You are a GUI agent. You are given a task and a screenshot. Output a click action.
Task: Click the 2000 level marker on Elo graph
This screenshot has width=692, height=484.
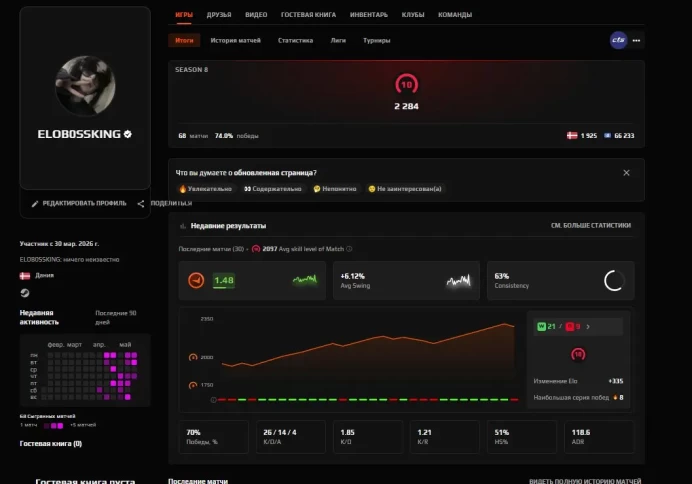pos(193,357)
